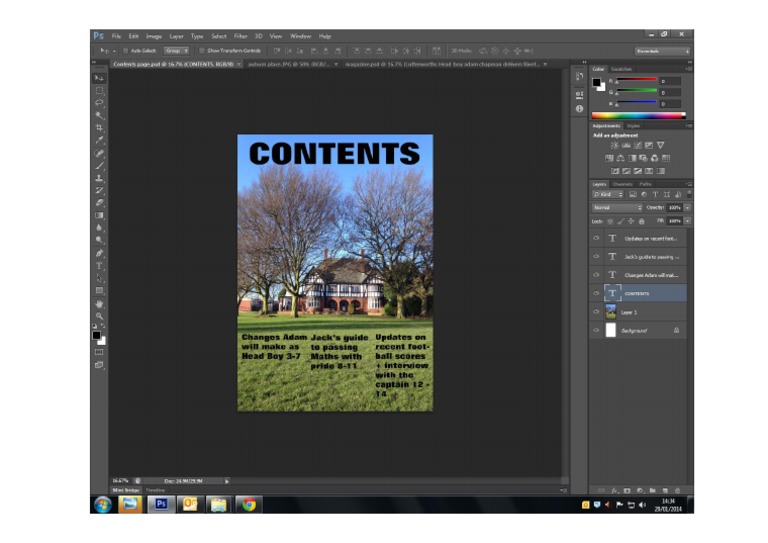768x543 pixels.
Task: Select the Hand tool
Action: (x=99, y=303)
